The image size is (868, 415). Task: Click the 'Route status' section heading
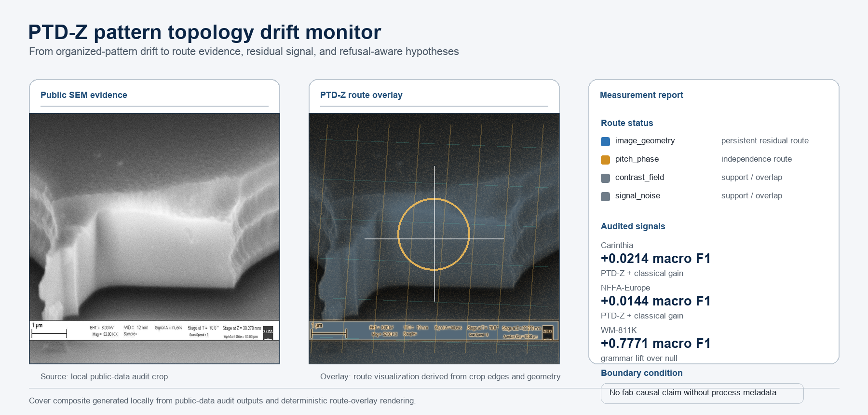[627, 123]
